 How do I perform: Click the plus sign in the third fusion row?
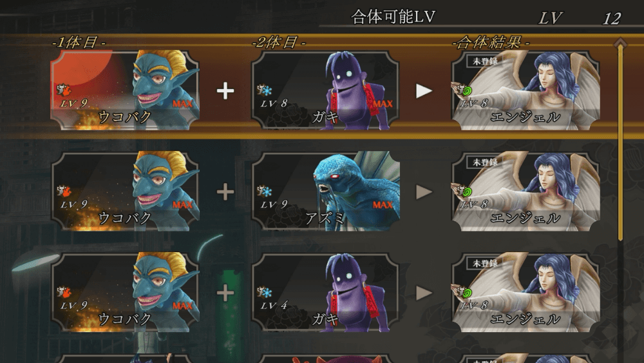(225, 293)
